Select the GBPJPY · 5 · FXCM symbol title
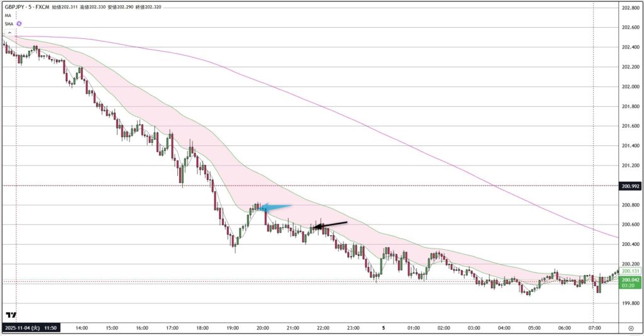Image resolution: width=644 pixels, height=336 pixels. point(26,7)
